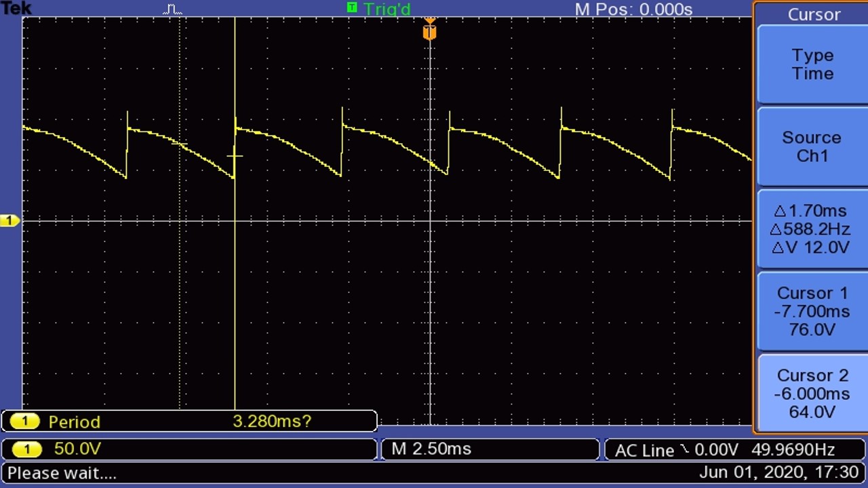Screen dimensions: 868x488
Task: Click the delta 1.70ms readout panel
Action: point(812,229)
